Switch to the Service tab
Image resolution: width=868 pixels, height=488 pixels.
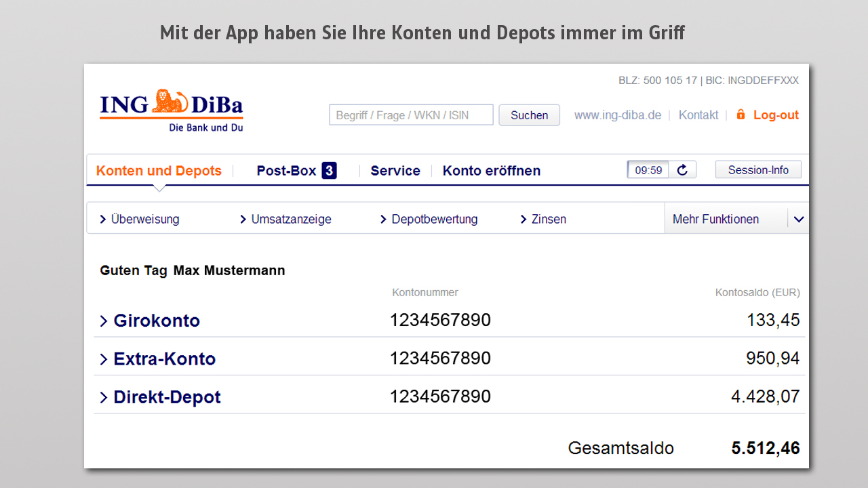[x=395, y=171]
